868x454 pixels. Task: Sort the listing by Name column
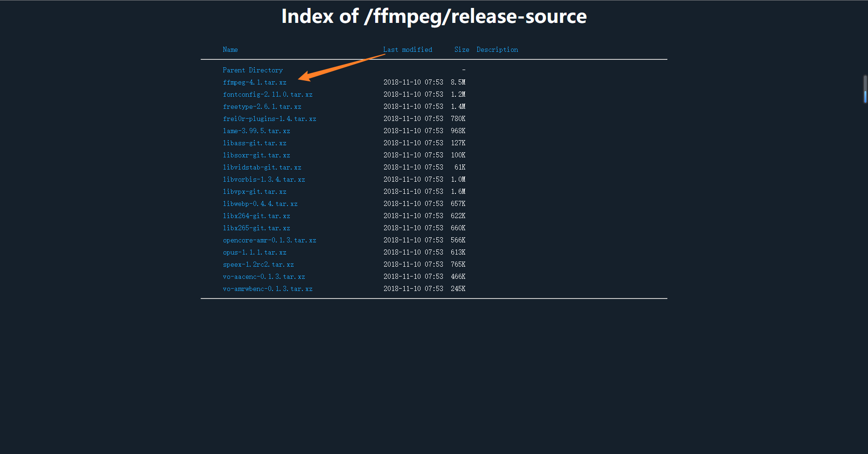pyautogui.click(x=230, y=50)
